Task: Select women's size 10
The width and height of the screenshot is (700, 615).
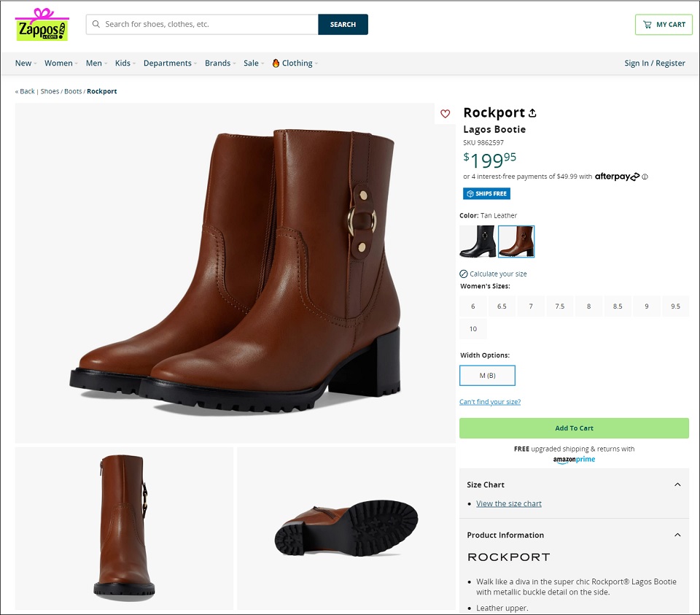Action: click(x=473, y=329)
